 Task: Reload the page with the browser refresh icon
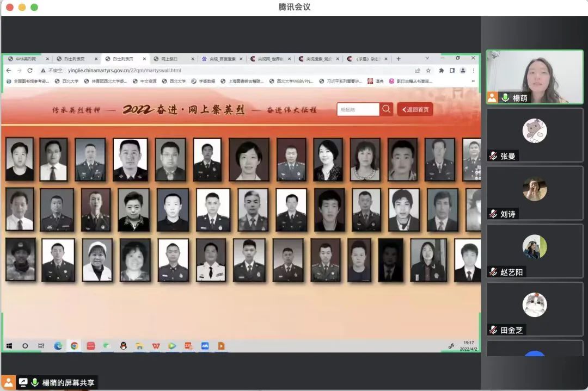coord(29,71)
